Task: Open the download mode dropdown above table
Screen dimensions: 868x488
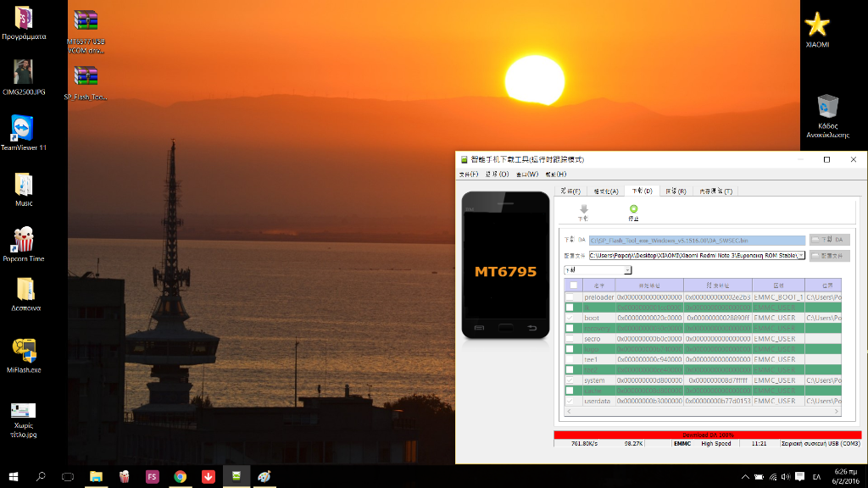Action: [627, 270]
